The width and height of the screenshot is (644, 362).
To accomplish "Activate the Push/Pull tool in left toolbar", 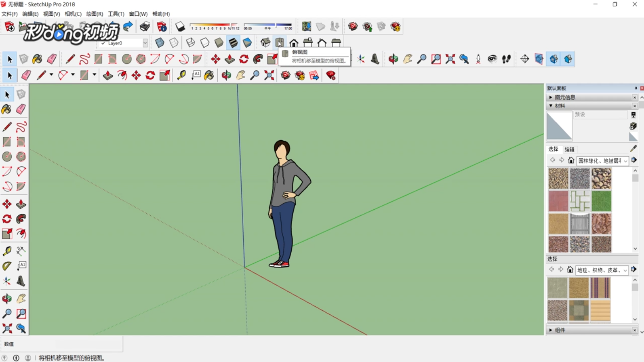I will pos(21,204).
